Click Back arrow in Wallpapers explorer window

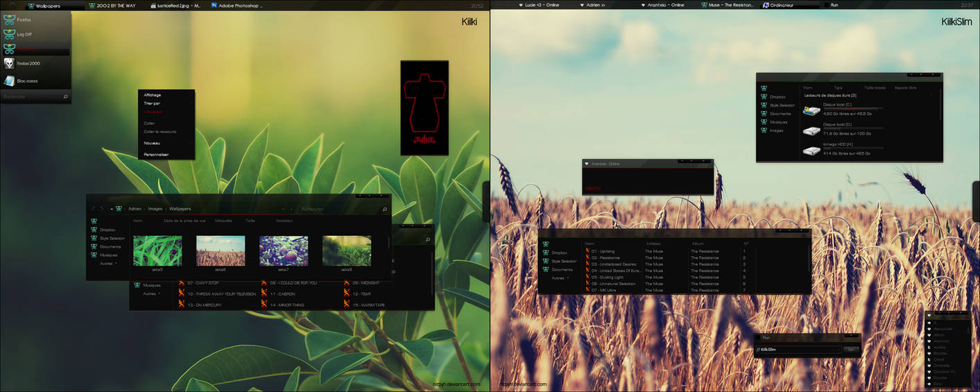[94, 208]
